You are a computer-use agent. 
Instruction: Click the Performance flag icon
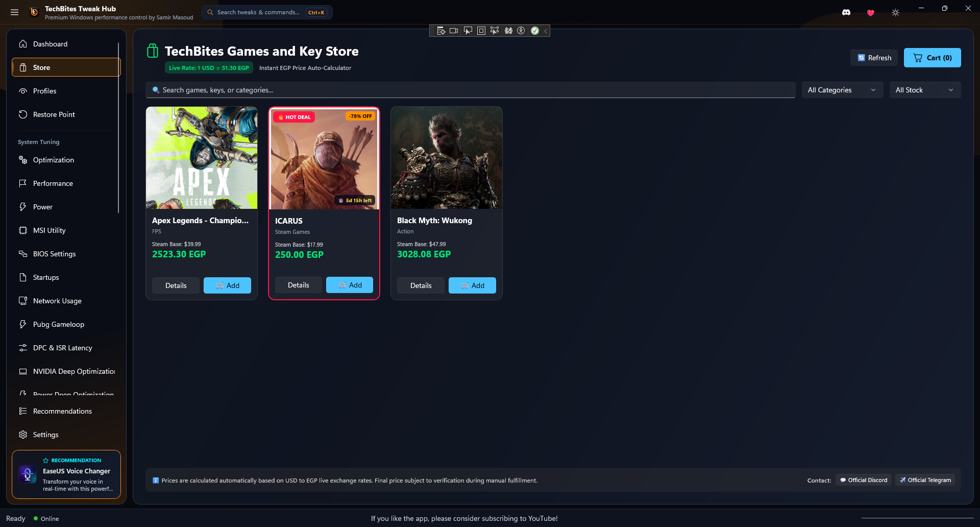tap(23, 183)
